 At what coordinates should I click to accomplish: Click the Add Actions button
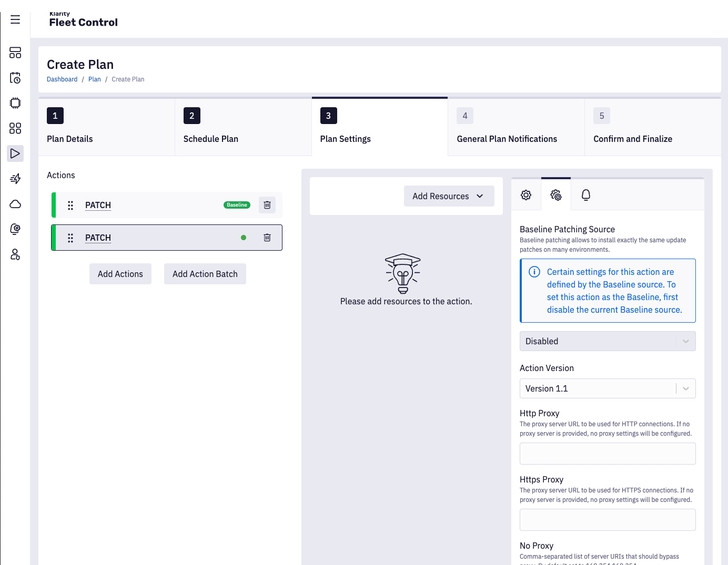click(x=120, y=274)
